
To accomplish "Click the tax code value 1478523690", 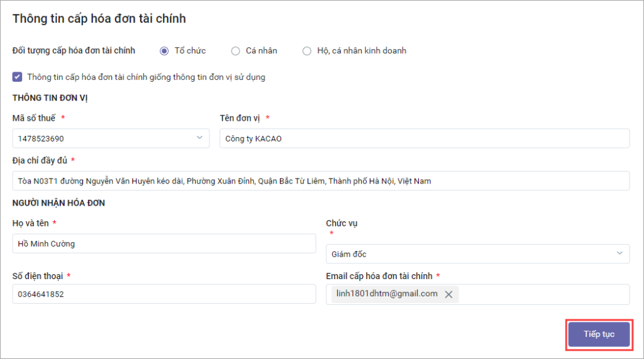I will [x=41, y=139].
